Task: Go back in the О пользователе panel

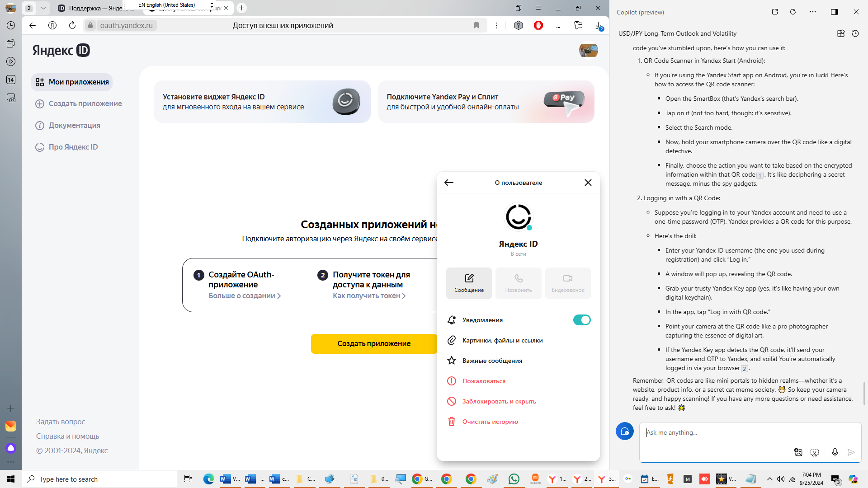Action: 449,183
